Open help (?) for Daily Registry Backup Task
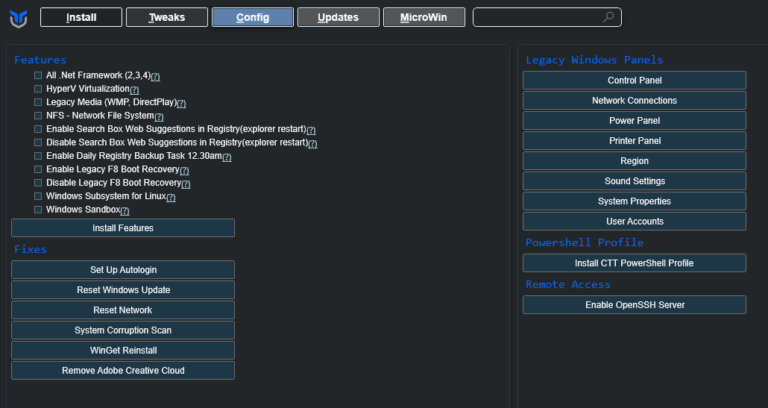 coord(227,157)
